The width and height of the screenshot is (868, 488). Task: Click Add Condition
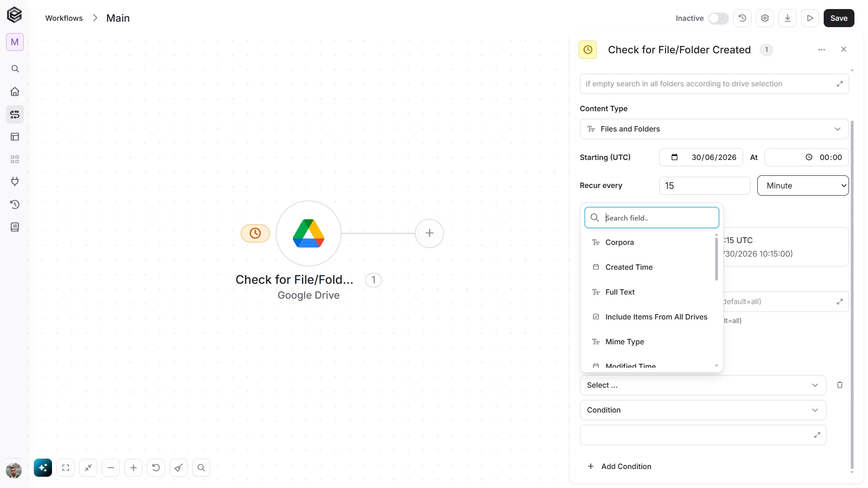(x=619, y=466)
